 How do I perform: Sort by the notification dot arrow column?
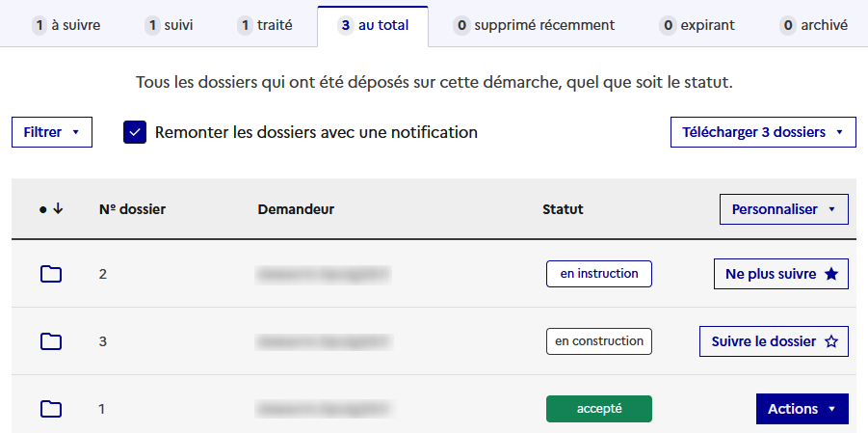(51, 209)
